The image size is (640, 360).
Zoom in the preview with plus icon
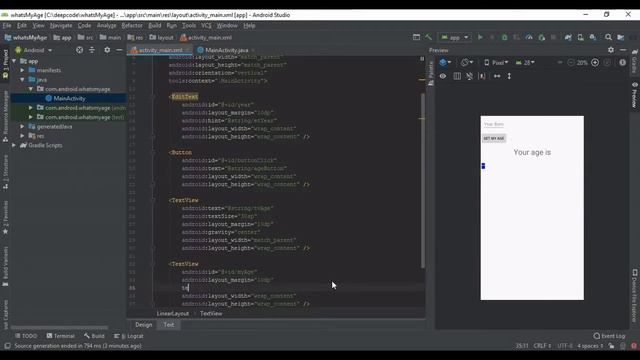595,62
